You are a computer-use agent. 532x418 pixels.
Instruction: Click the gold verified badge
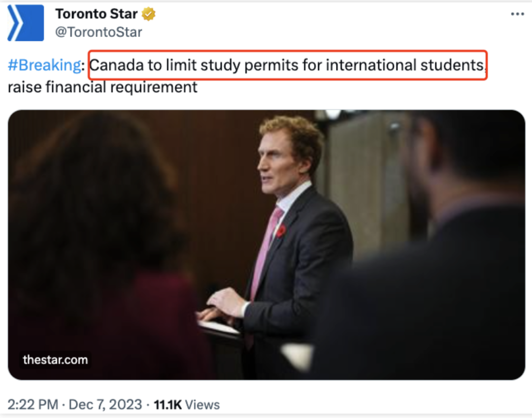pyautogui.click(x=149, y=14)
